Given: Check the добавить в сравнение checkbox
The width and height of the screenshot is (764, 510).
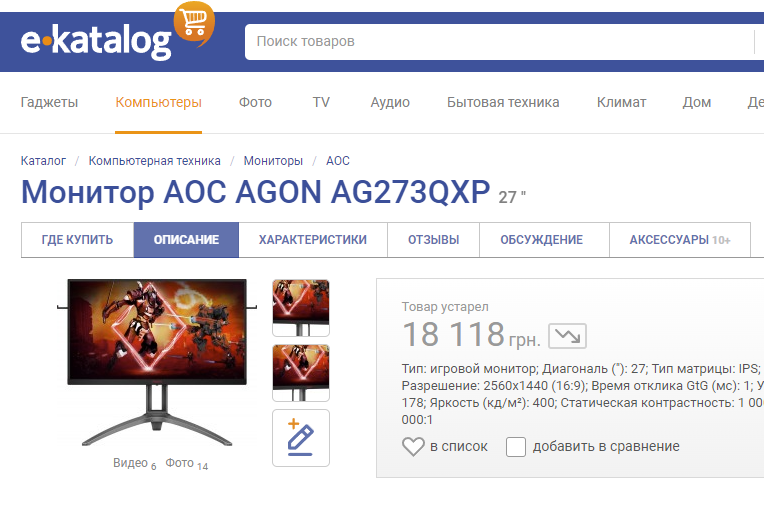Looking at the screenshot, I should [x=516, y=447].
